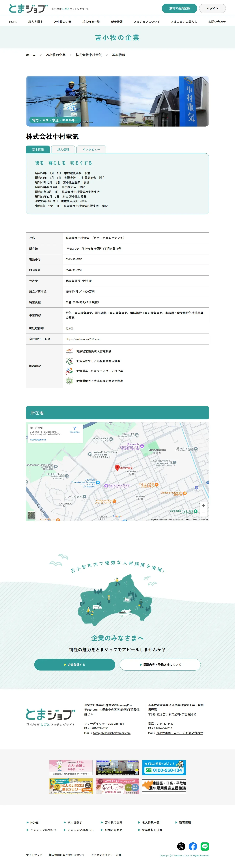Click the company URL https://nakamura3150.com
235x868 pixels.
(x=83, y=339)
